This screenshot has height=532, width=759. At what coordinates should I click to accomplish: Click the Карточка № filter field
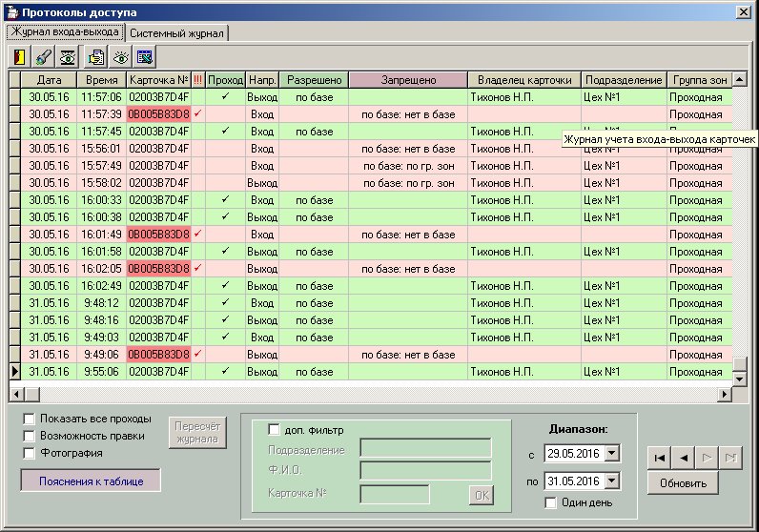395,494
